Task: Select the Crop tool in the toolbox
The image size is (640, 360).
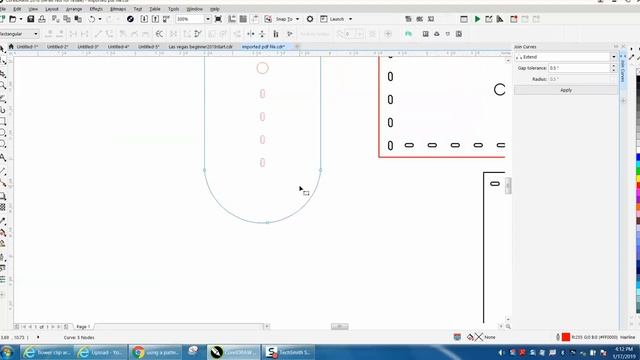Action: pos(2,74)
